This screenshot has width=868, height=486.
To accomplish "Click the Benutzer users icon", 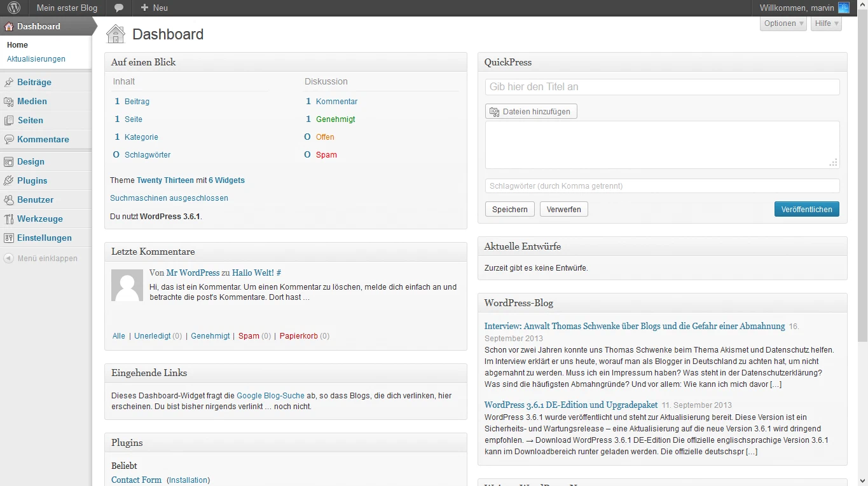I will pyautogui.click(x=9, y=199).
